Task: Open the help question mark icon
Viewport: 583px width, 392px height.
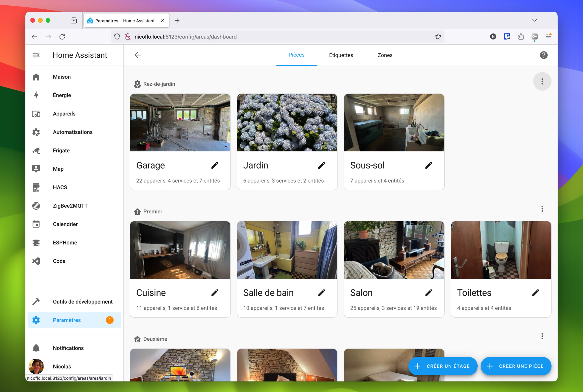Action: pyautogui.click(x=544, y=55)
